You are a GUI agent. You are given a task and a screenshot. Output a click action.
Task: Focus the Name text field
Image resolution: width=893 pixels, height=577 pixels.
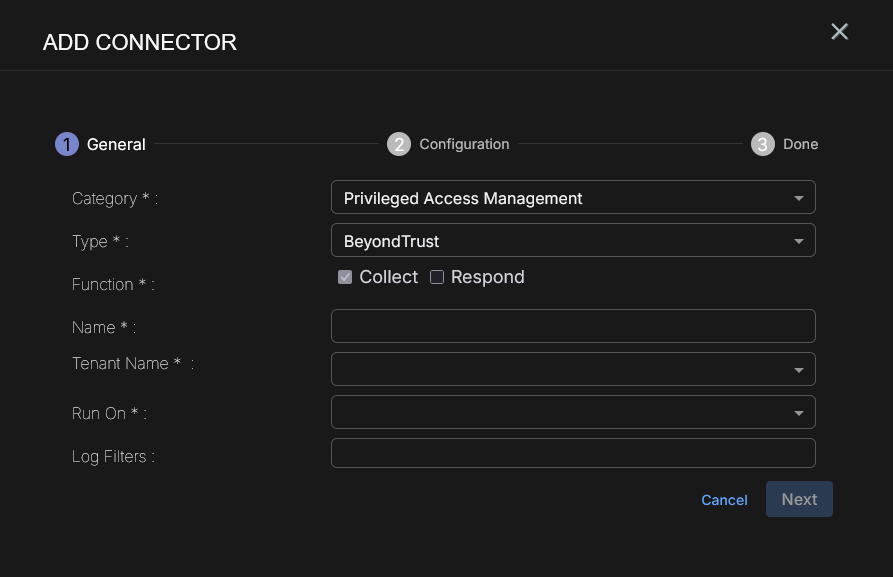(573, 326)
